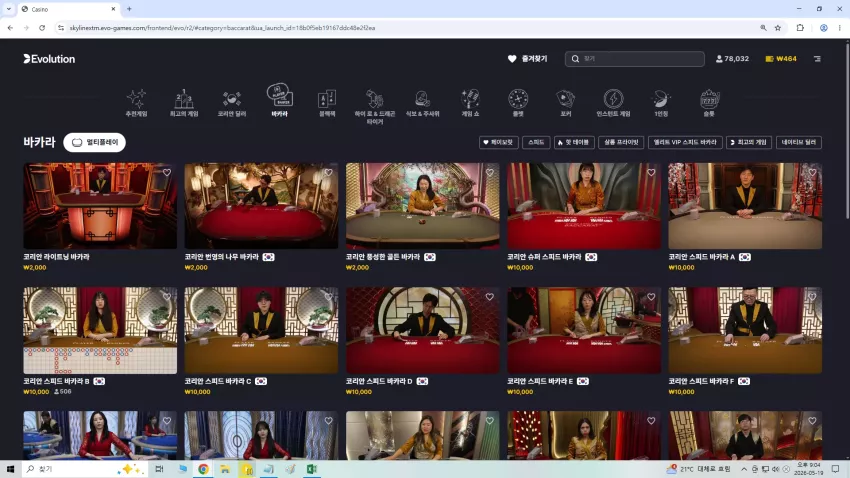
Task: Click the ₩464 balance wallet indicator
Action: (781, 59)
